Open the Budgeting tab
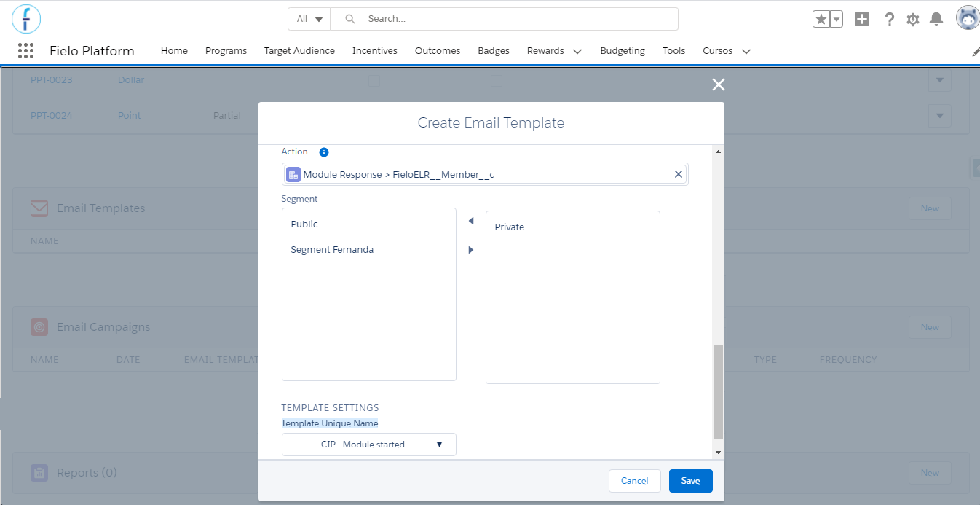 coord(623,51)
